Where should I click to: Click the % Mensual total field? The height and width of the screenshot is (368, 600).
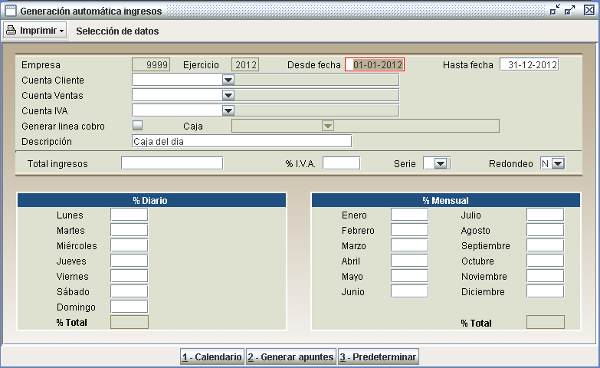coord(545,322)
